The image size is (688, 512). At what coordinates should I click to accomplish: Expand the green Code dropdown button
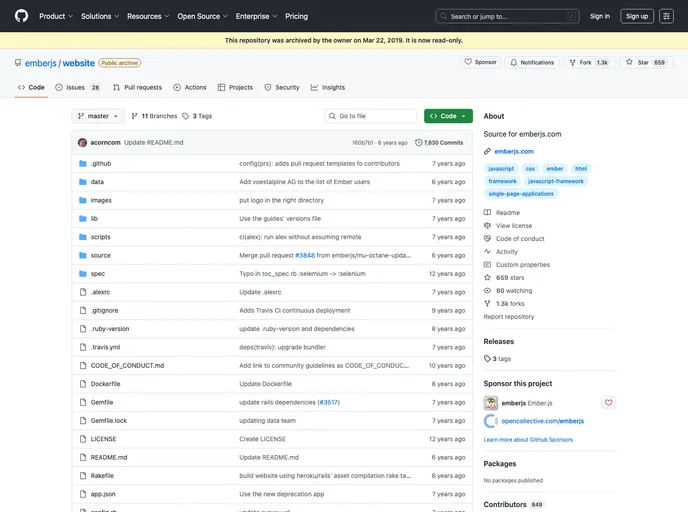pyautogui.click(x=448, y=116)
